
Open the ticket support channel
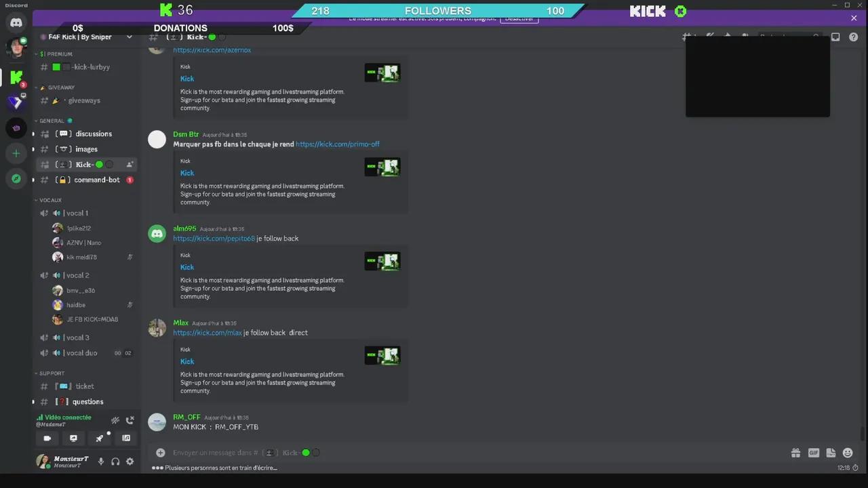click(87, 386)
